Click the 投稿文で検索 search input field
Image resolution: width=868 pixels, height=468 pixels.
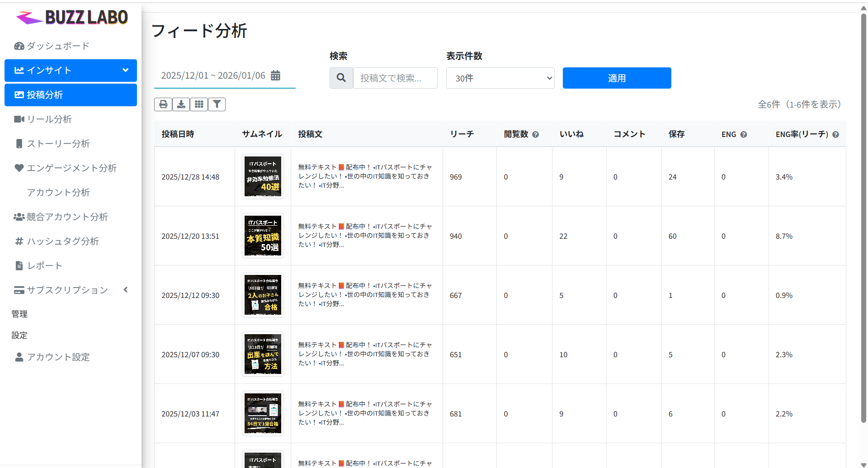(x=395, y=78)
